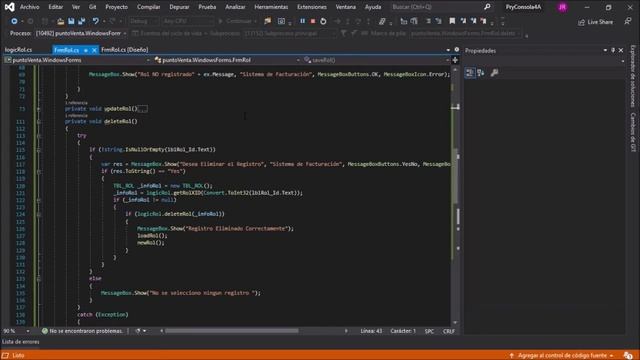Click the editor split plus icon
Screen dimensions: 640x360
(455, 60)
